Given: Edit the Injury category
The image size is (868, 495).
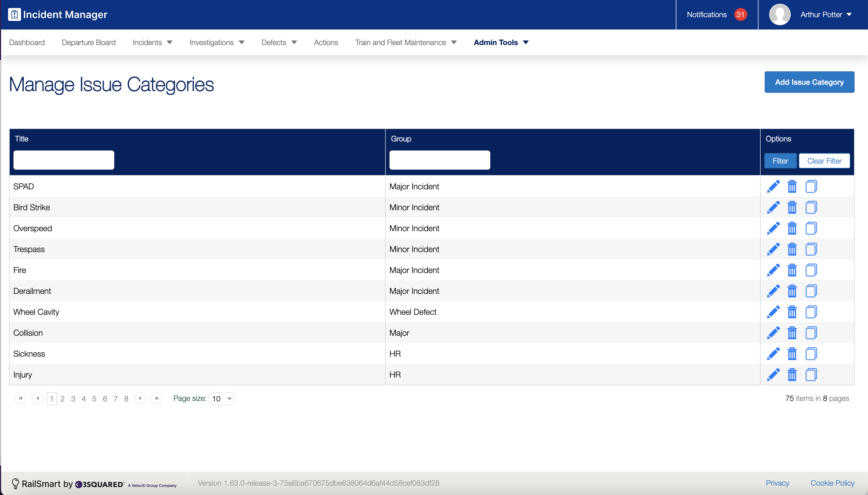Looking at the screenshot, I should click(773, 375).
